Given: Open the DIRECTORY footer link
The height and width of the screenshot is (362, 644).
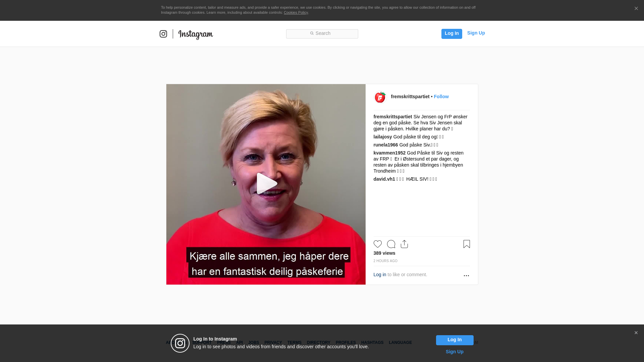Looking at the screenshot, I should pos(319,343).
